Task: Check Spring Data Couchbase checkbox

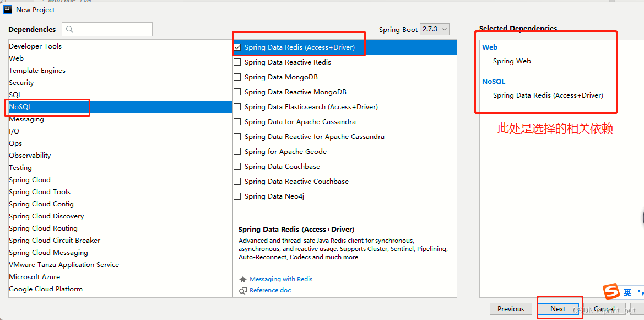Action: click(237, 167)
